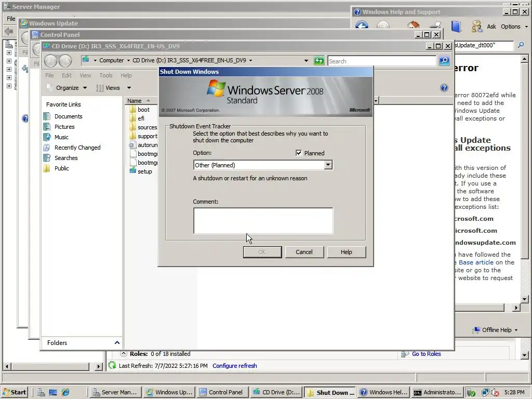The height and width of the screenshot is (399, 532).
Task: Launch Internet Explorer from quick launch
Action: tap(65, 392)
